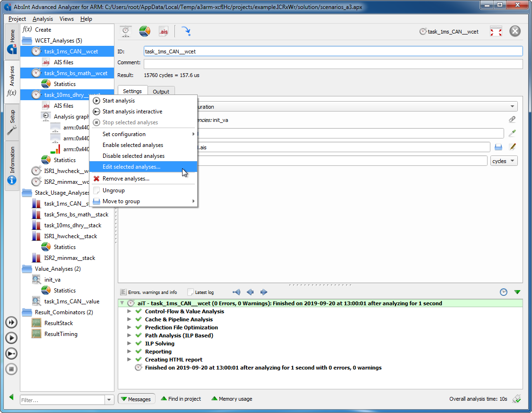Switch to the Output tab
The width and height of the screenshot is (532, 413).
point(161,92)
